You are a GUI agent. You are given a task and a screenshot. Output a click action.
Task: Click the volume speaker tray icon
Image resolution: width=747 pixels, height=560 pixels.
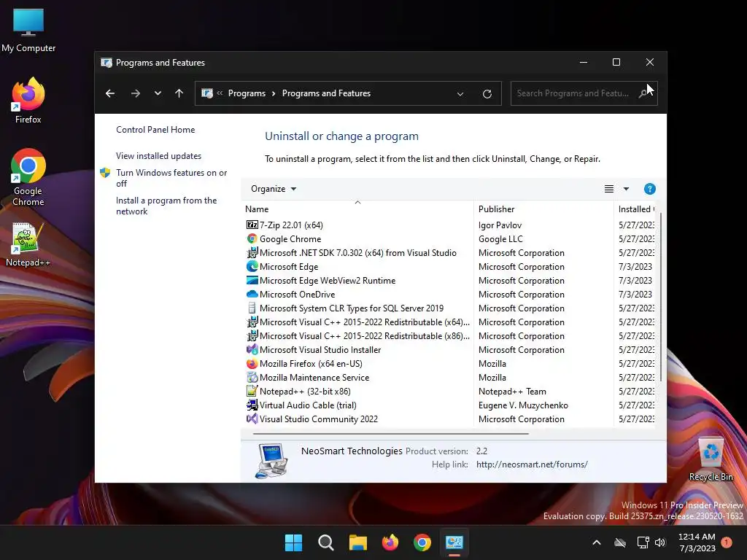point(659,542)
